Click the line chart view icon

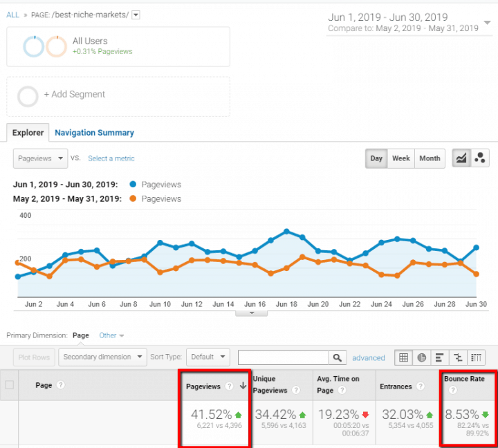461,158
